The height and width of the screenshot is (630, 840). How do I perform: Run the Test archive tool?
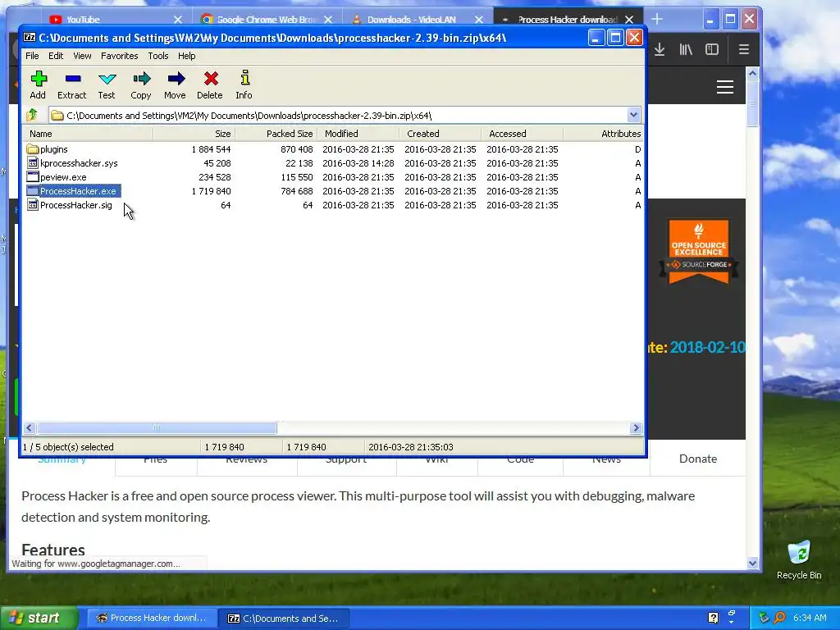coord(107,80)
